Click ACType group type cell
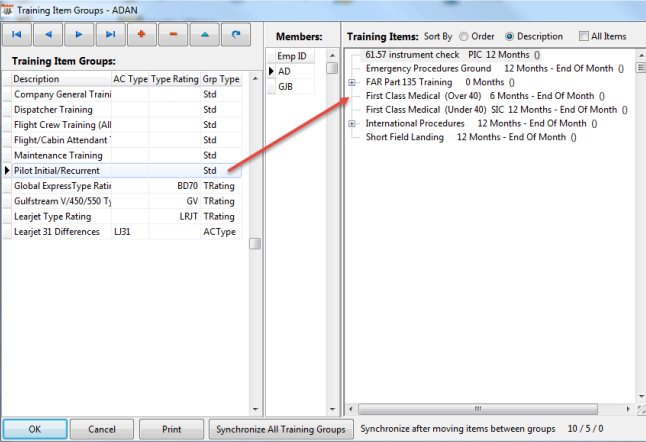Viewport: 646px width, 442px height. click(x=221, y=232)
